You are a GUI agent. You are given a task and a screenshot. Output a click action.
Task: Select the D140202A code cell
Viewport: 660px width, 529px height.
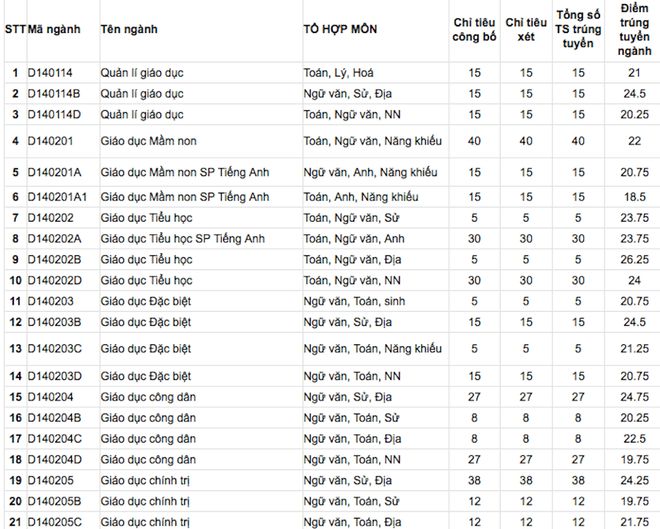pos(54,238)
